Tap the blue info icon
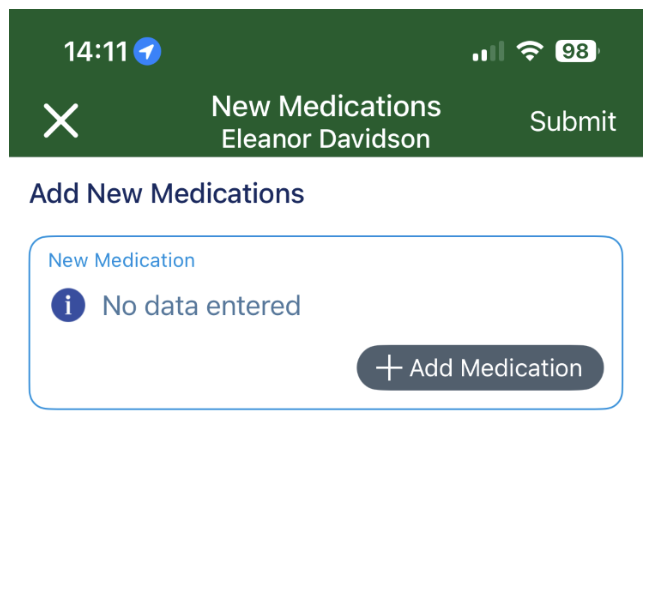This screenshot has height=590, width=654. click(x=68, y=305)
